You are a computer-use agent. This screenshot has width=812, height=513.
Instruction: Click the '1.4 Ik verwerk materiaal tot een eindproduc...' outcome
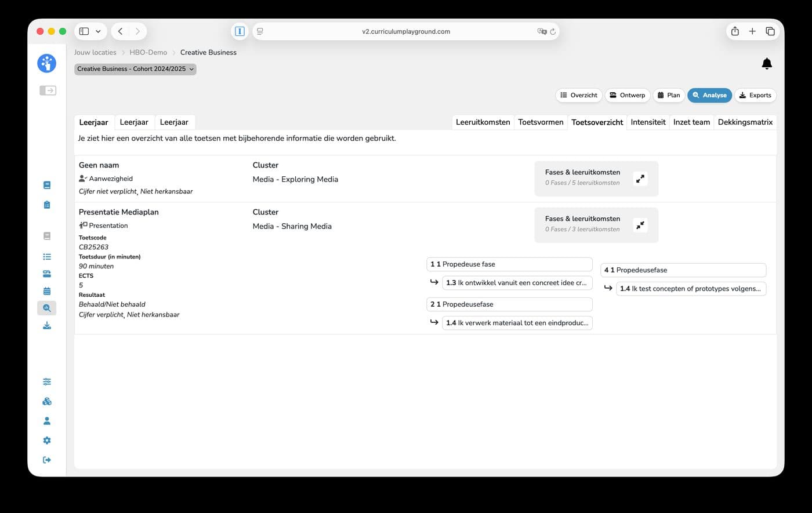coord(517,323)
